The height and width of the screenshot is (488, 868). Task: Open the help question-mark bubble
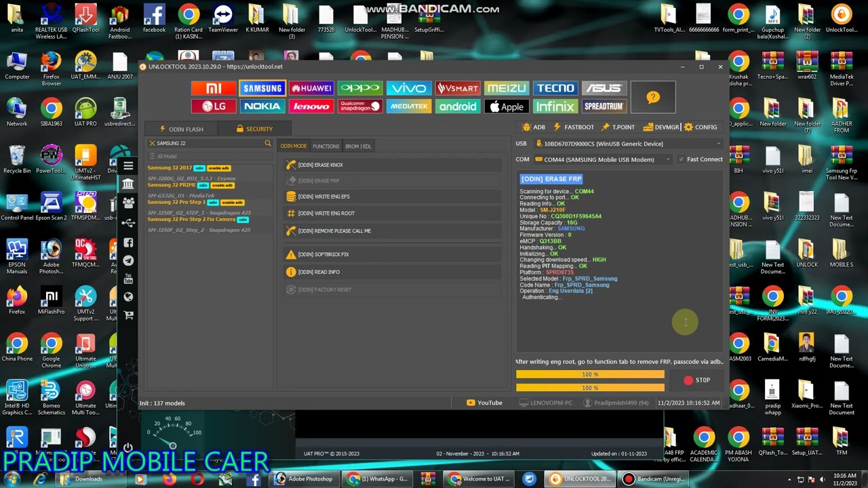tap(653, 98)
